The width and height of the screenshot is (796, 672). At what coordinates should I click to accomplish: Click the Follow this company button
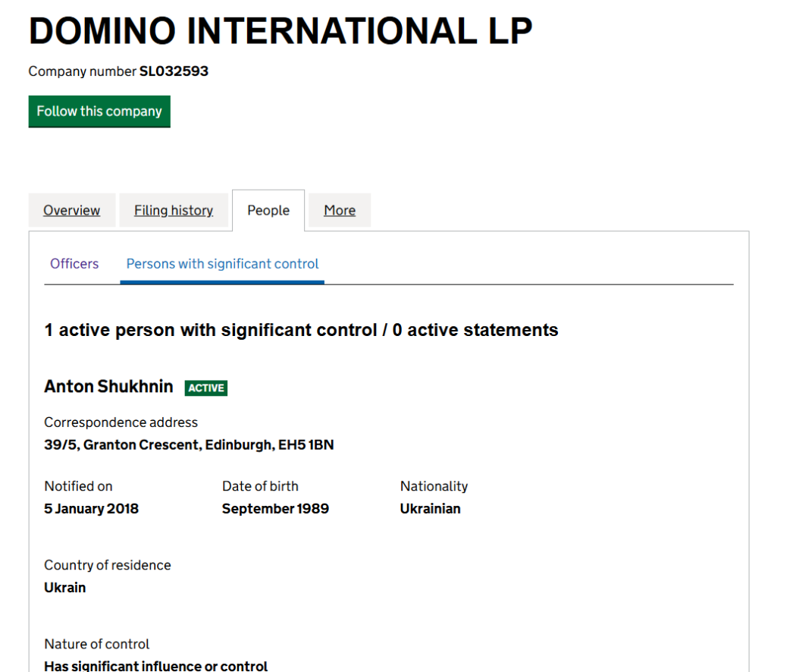[x=99, y=111]
